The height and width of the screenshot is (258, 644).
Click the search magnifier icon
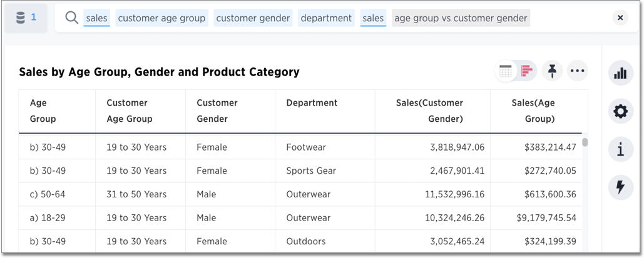(x=71, y=18)
